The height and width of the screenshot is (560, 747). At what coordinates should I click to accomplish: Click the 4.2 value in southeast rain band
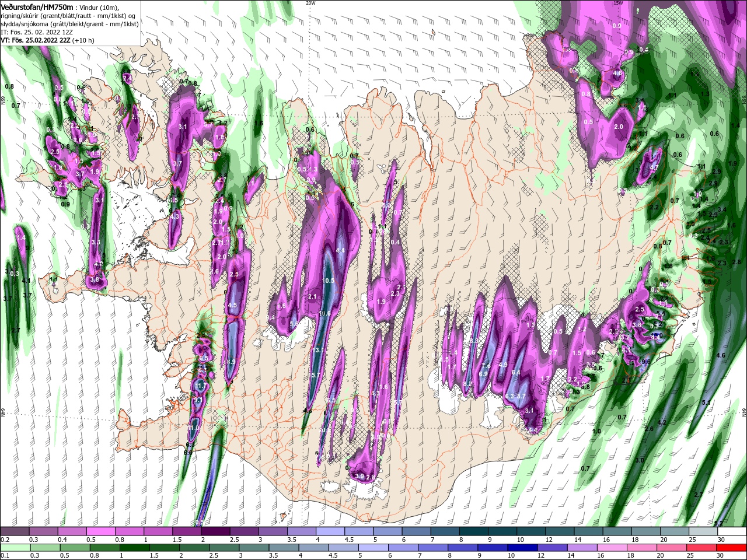point(662,422)
